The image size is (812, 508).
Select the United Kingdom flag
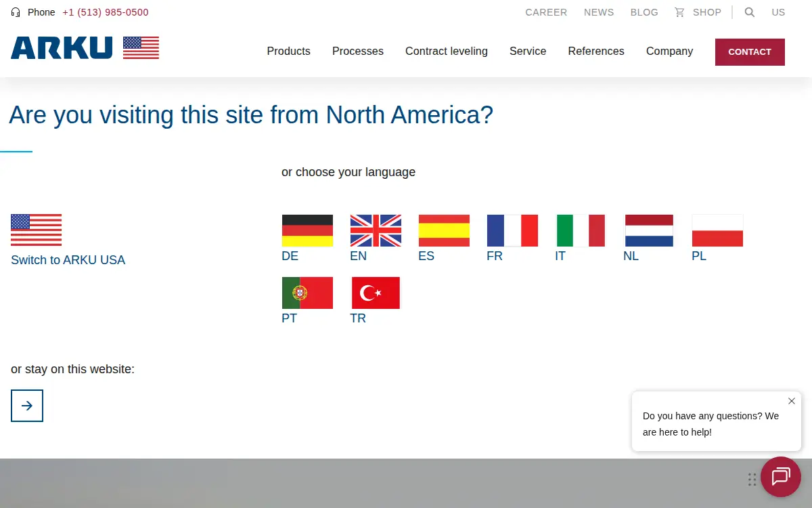[x=376, y=230]
